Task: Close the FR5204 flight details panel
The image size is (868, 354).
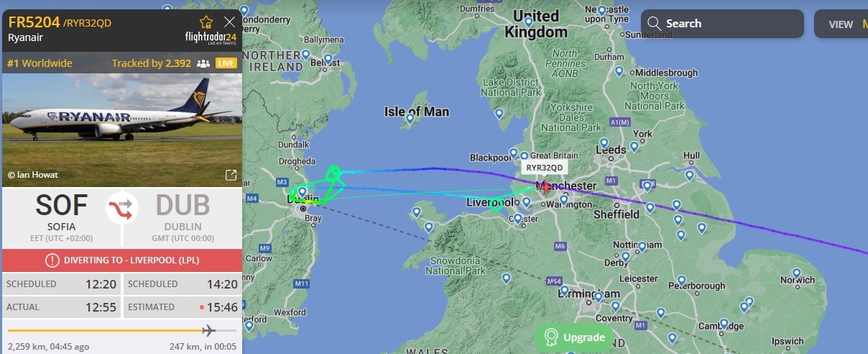Action: [x=230, y=22]
